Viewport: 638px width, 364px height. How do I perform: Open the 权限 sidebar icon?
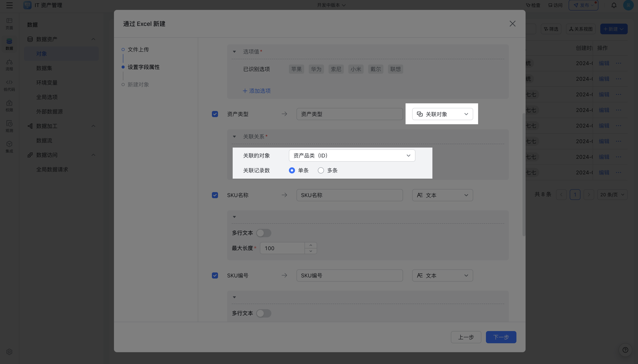pyautogui.click(x=9, y=106)
